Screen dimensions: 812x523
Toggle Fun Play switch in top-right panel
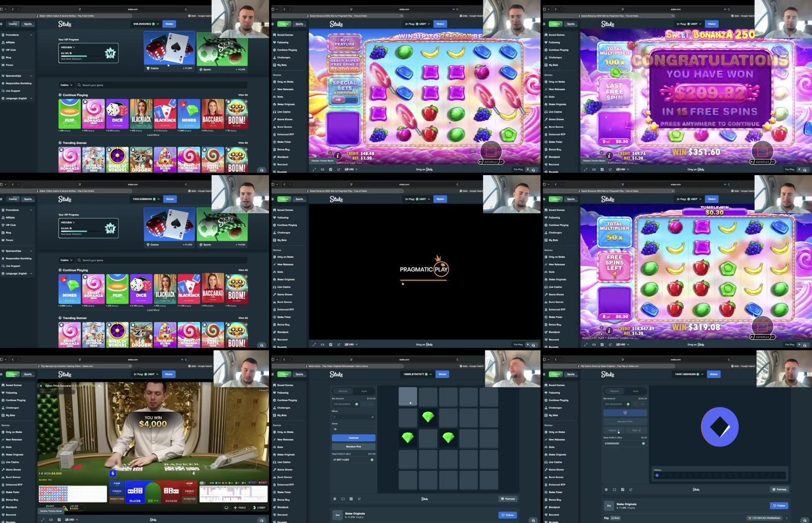[x=800, y=169]
